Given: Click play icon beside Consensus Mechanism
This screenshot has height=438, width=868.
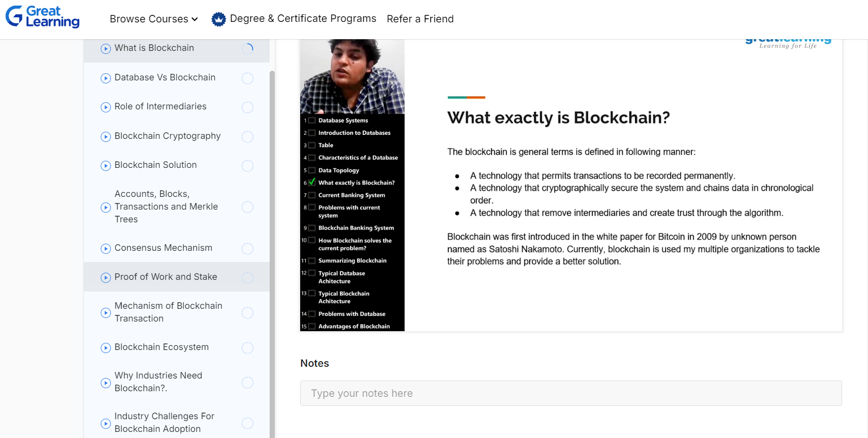Looking at the screenshot, I should coord(106,249).
